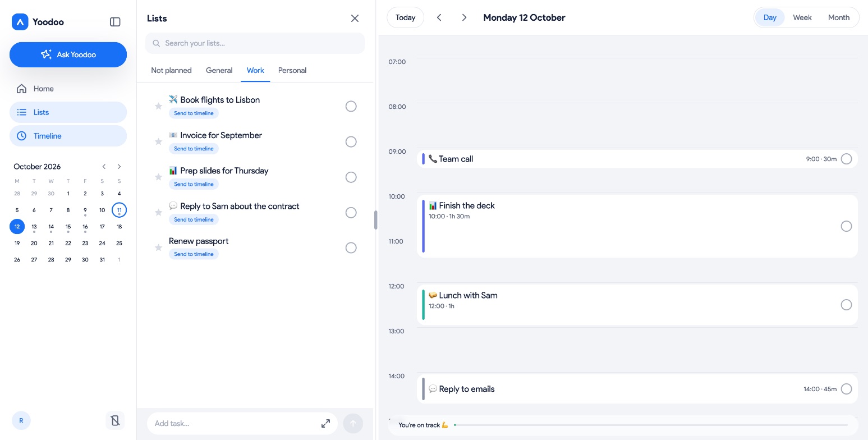Switch timeline to Week view
Viewport: 868px width, 440px height.
coord(802,17)
